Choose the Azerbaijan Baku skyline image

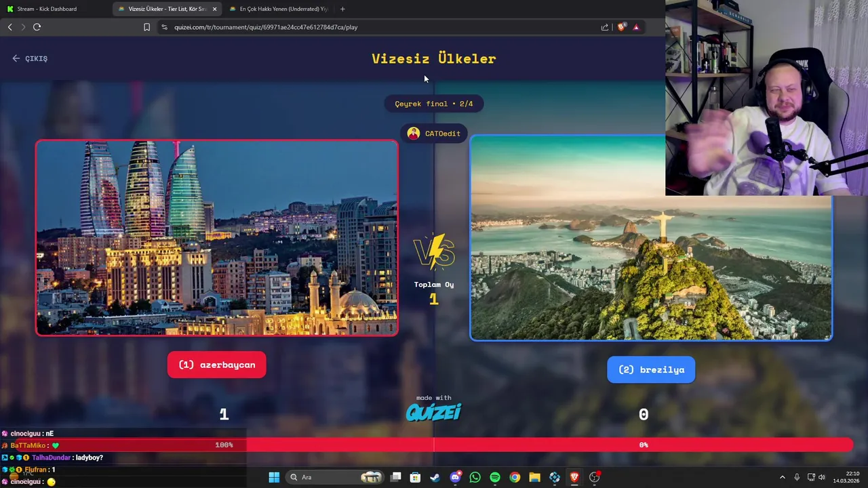click(217, 238)
